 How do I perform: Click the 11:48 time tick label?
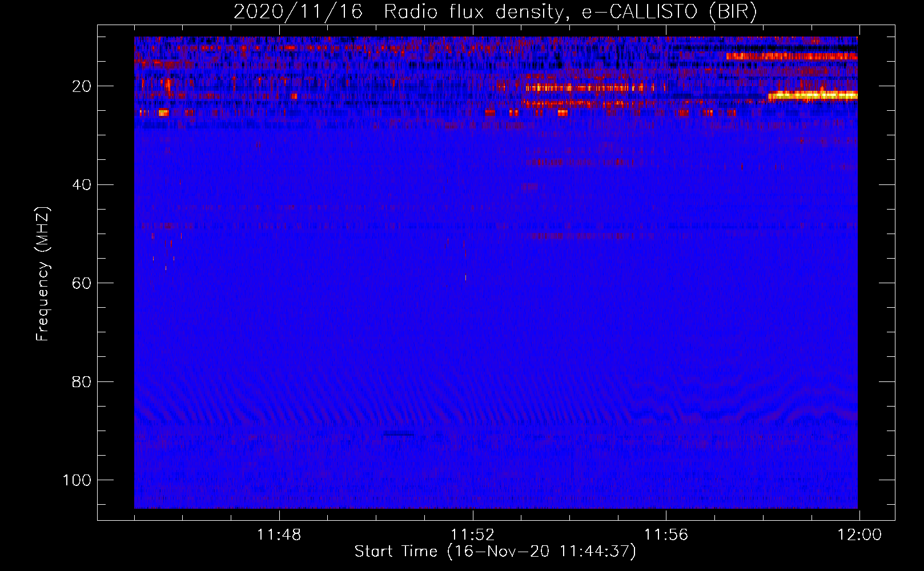279,535
